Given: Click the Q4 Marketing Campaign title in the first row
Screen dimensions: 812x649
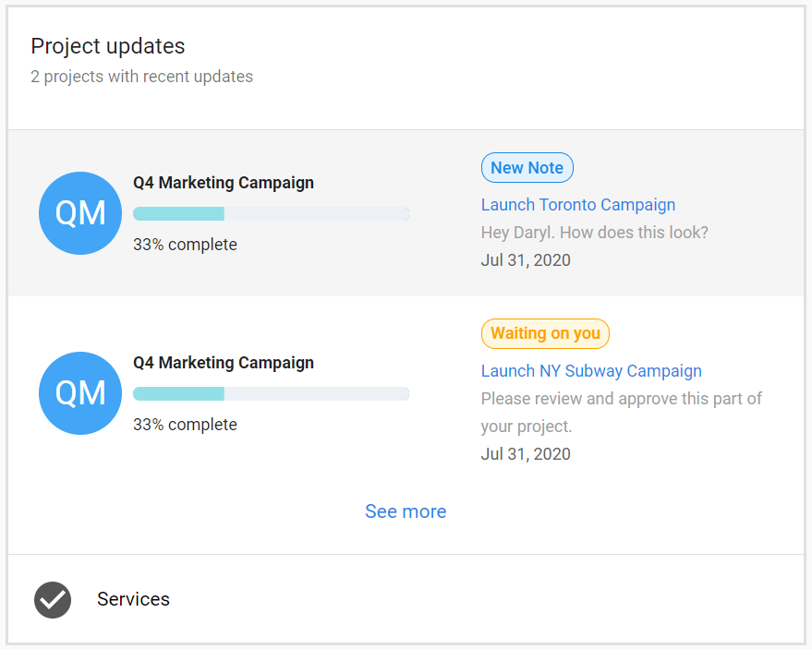Looking at the screenshot, I should coord(224,183).
